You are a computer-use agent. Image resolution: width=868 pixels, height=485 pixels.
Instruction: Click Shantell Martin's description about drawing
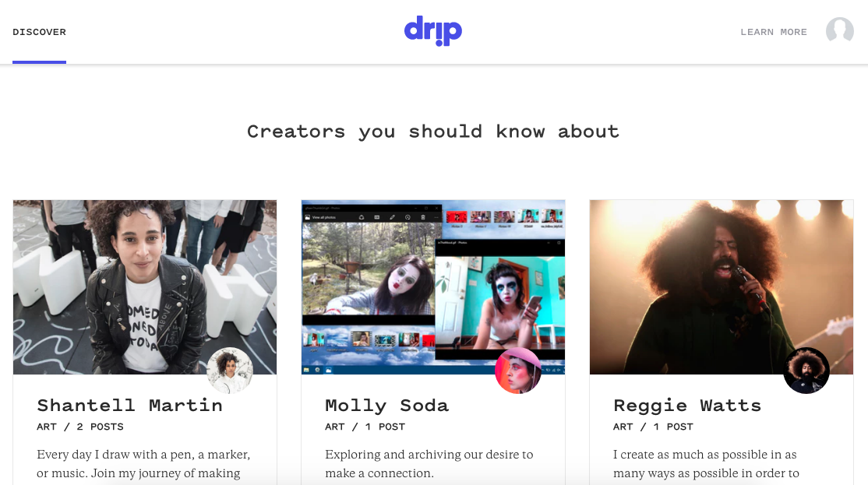pyautogui.click(x=143, y=464)
